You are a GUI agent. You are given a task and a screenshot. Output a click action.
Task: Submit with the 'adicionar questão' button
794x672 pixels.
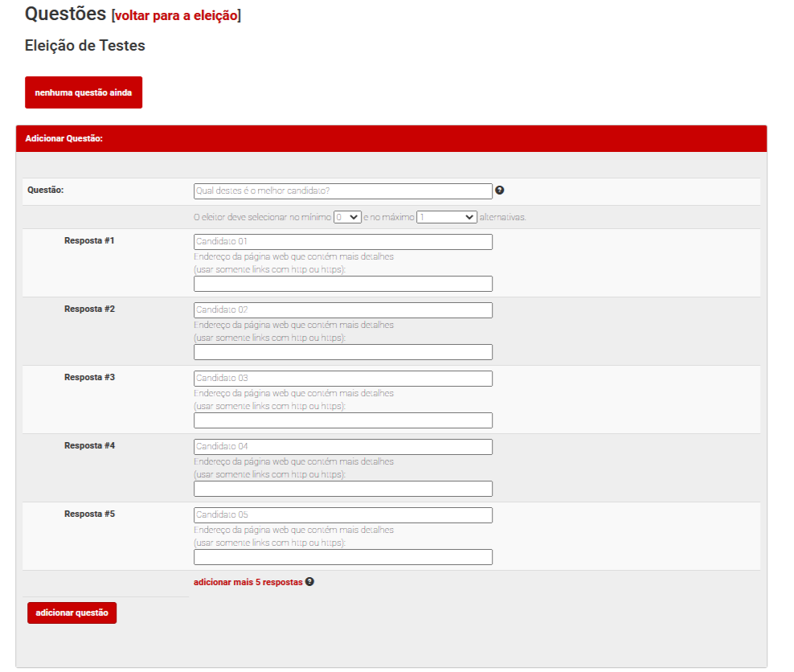coord(72,613)
